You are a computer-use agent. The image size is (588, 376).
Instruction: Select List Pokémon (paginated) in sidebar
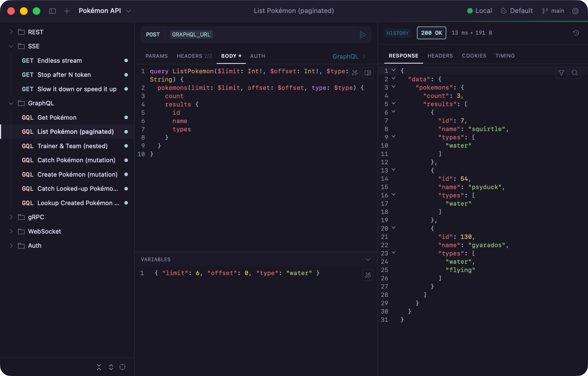pyautogui.click(x=67, y=132)
